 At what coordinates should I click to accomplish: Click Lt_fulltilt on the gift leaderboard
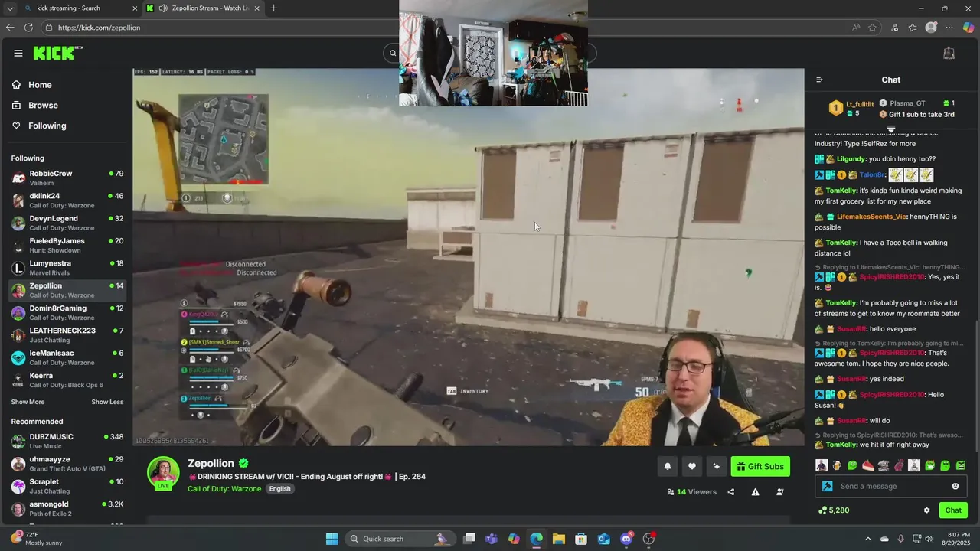(x=860, y=104)
